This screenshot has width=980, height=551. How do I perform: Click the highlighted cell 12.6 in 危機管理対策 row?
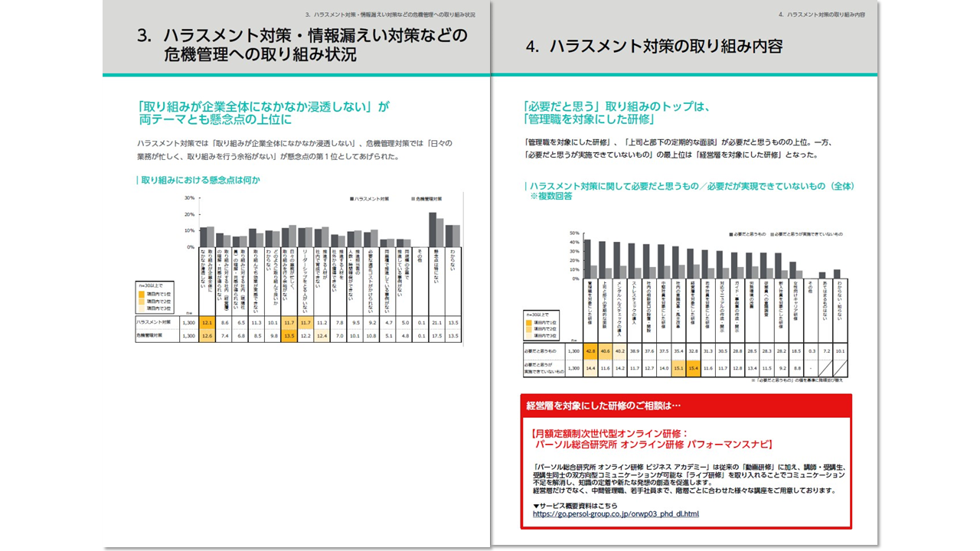pyautogui.click(x=207, y=335)
